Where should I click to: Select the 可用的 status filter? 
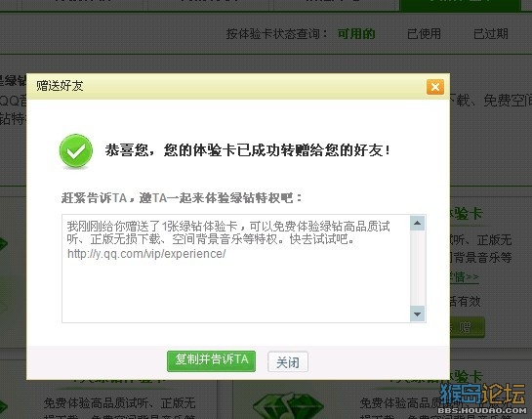tap(356, 33)
